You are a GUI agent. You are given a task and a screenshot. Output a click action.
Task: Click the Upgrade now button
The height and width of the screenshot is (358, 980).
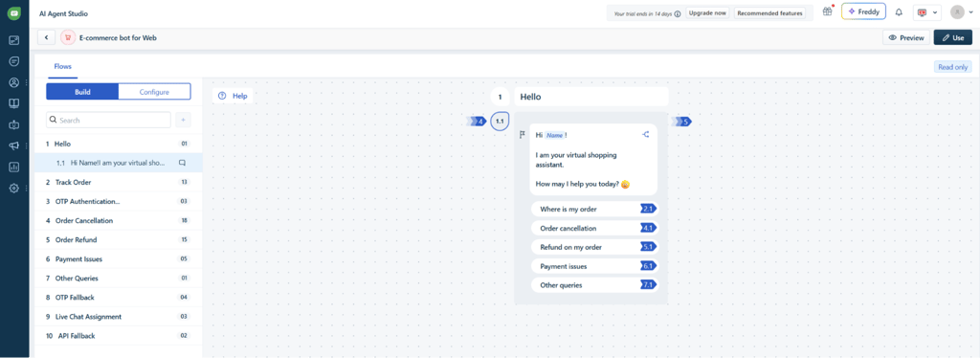pyautogui.click(x=707, y=13)
